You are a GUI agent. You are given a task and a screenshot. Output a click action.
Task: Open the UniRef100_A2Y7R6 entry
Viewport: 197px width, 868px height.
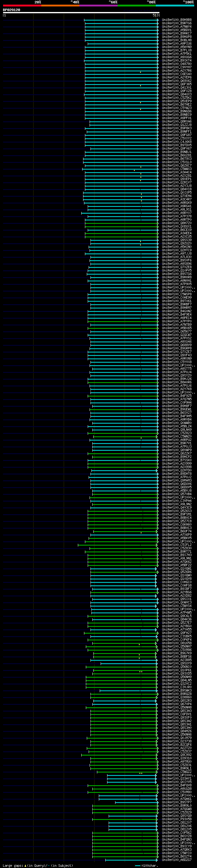click(x=177, y=71)
